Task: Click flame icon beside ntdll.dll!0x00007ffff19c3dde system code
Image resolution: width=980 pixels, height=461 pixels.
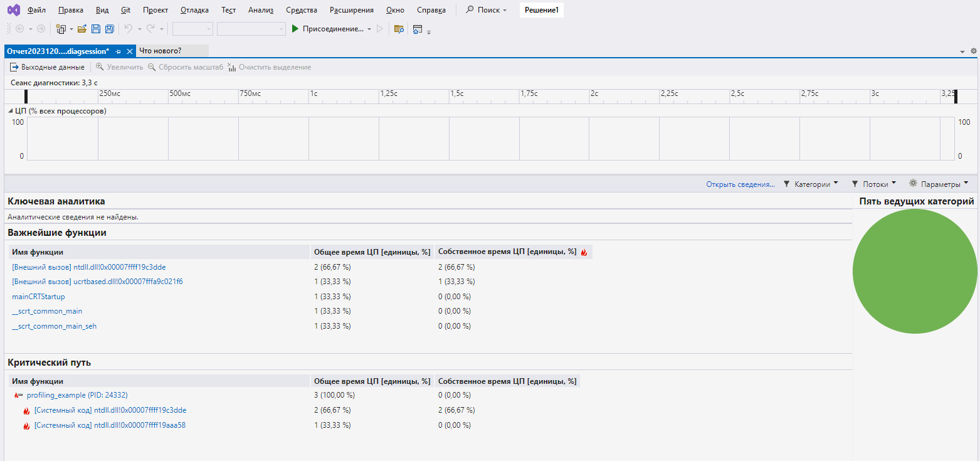Action: [26, 411]
